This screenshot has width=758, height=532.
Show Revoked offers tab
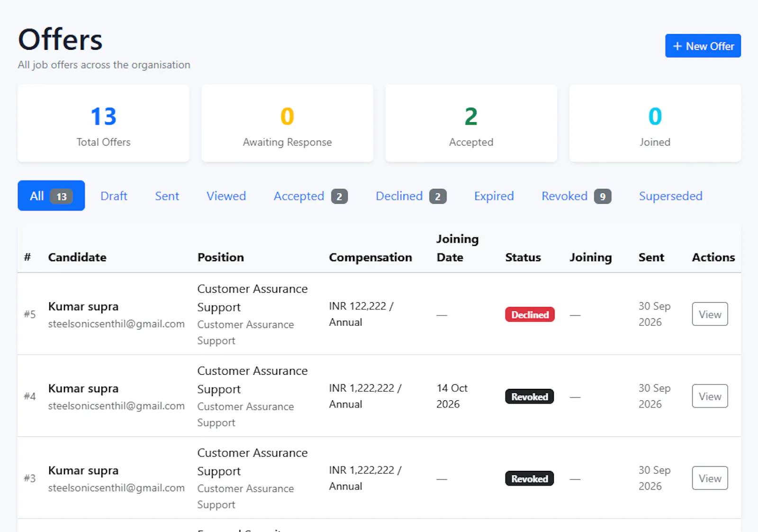tap(576, 196)
